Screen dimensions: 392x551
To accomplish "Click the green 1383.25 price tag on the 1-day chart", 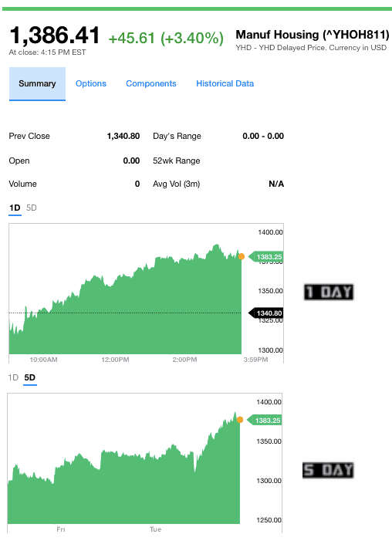I will tap(266, 257).
